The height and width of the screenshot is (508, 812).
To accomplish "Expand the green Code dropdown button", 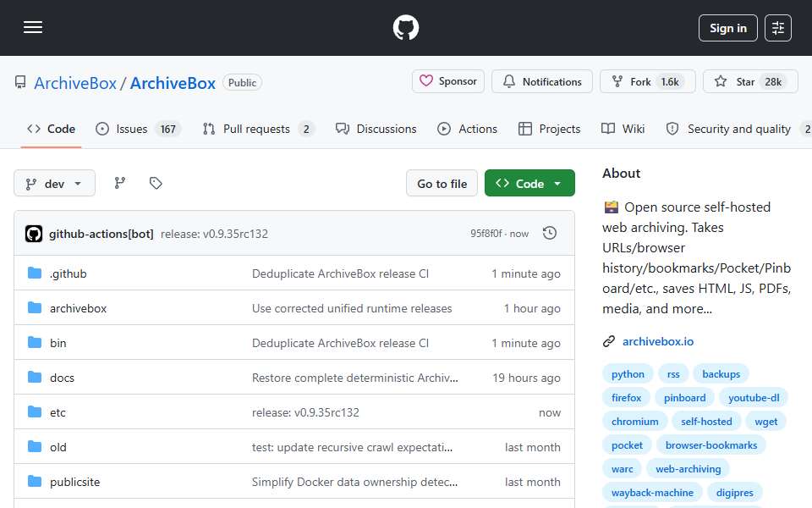I will (529, 184).
